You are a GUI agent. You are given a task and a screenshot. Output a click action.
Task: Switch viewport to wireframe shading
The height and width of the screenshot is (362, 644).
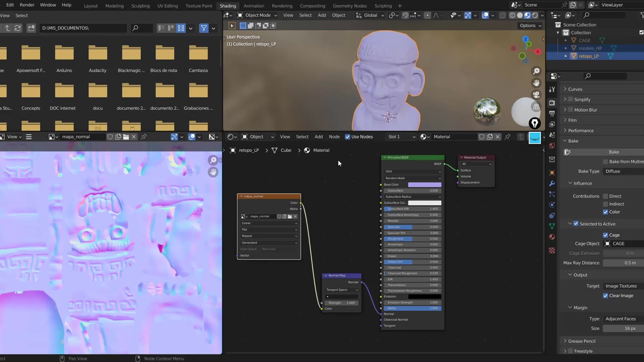[512, 15]
